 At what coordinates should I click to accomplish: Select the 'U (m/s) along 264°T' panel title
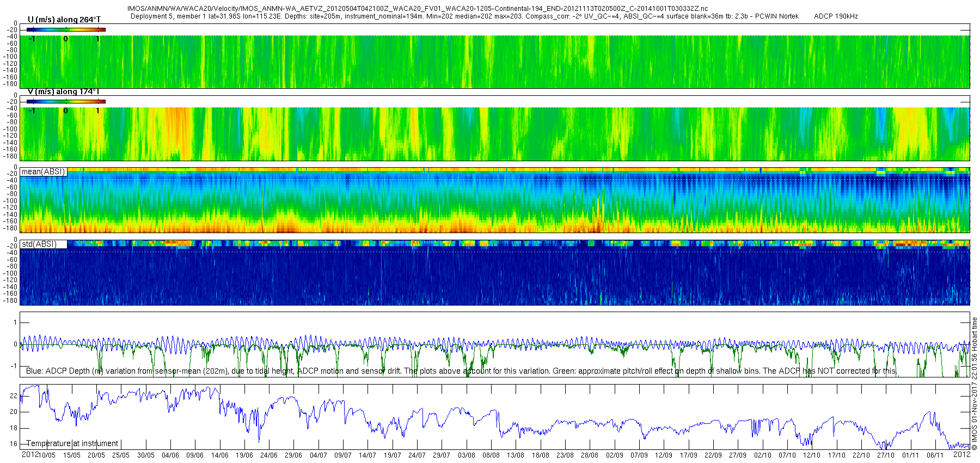coord(64,20)
